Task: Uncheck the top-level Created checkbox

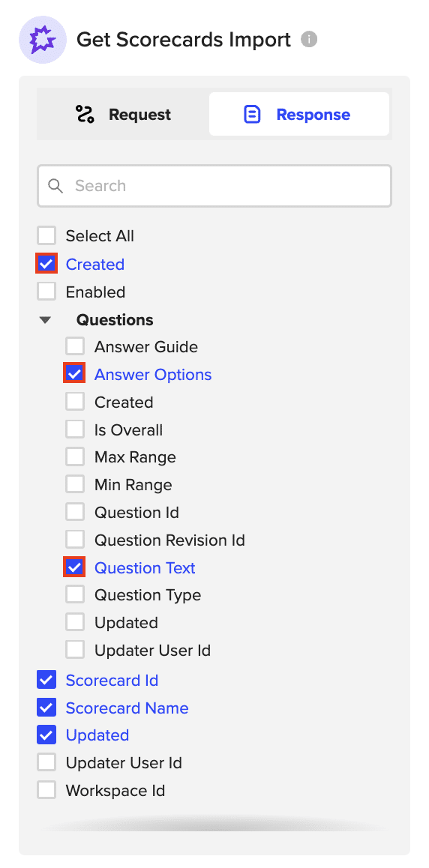Action: (46, 264)
